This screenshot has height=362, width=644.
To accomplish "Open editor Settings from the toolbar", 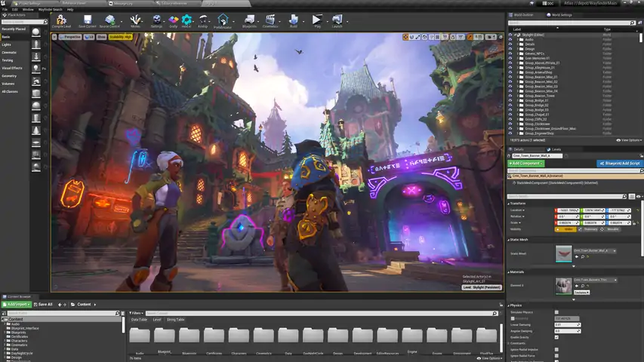I will pyautogui.click(x=156, y=20).
